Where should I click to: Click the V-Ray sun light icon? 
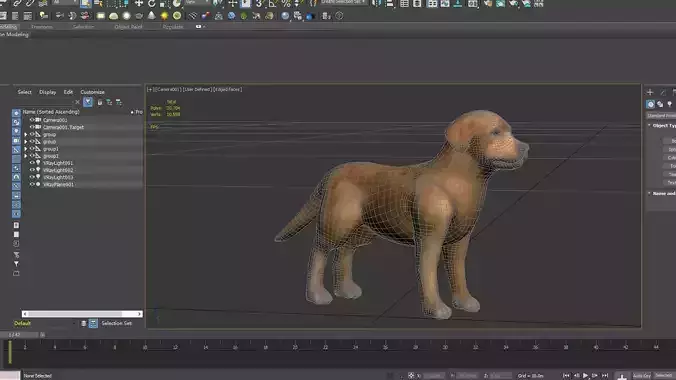tap(164, 16)
